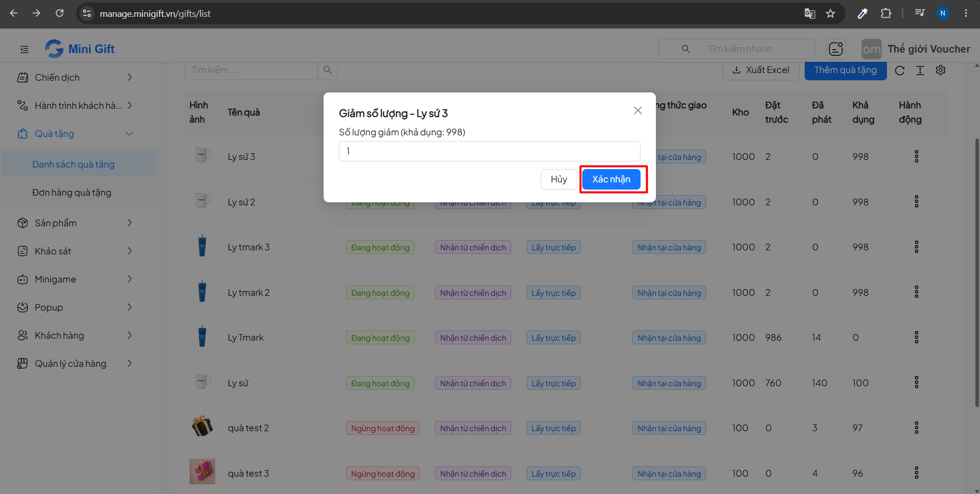Open table settings gear icon
This screenshot has width=980, height=494.
pyautogui.click(x=941, y=70)
